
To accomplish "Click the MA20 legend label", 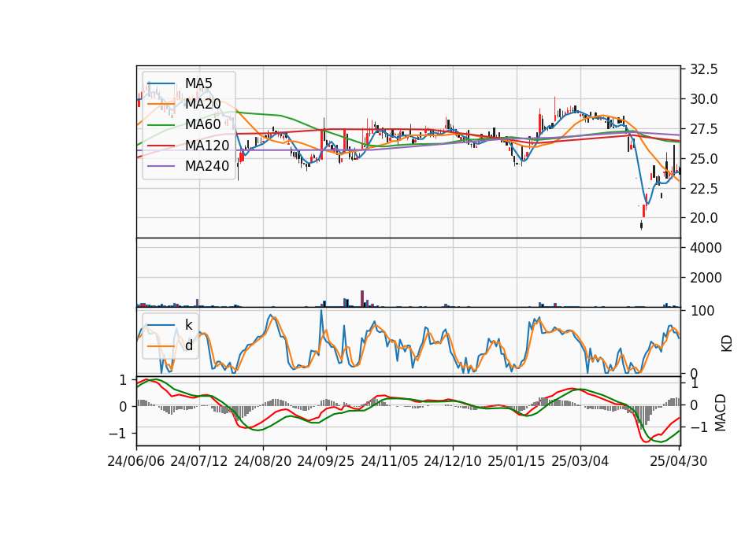I will point(202,104).
